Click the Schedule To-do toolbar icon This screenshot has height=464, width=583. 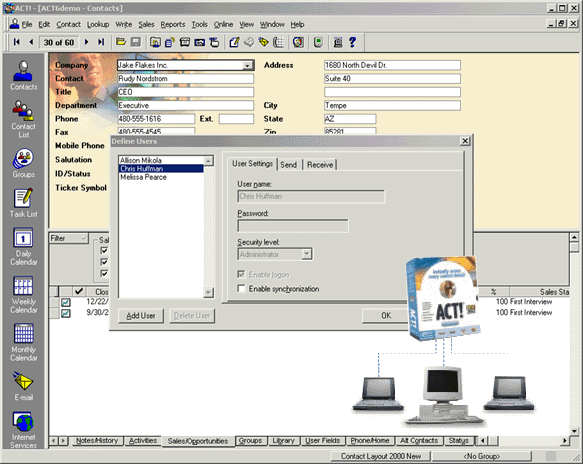[214, 42]
